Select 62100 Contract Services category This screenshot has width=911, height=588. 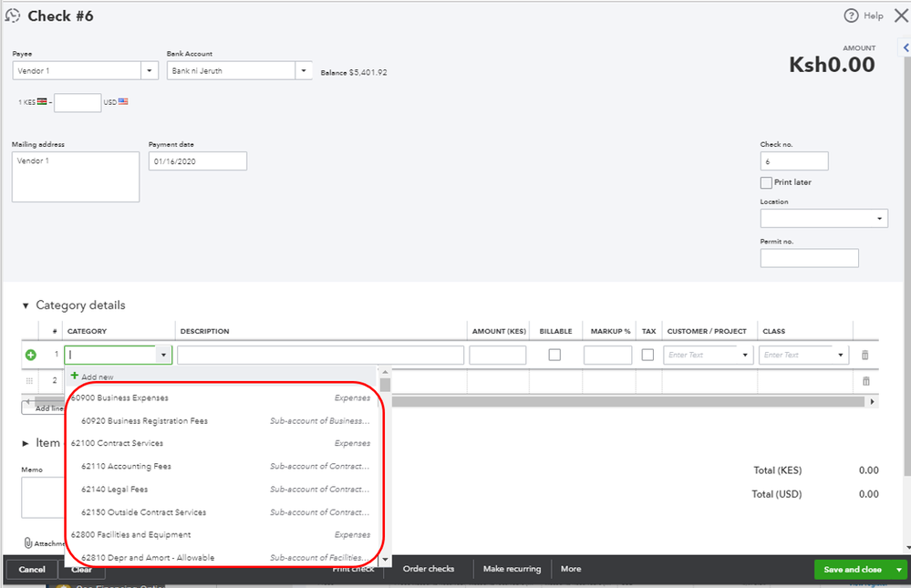(221, 443)
